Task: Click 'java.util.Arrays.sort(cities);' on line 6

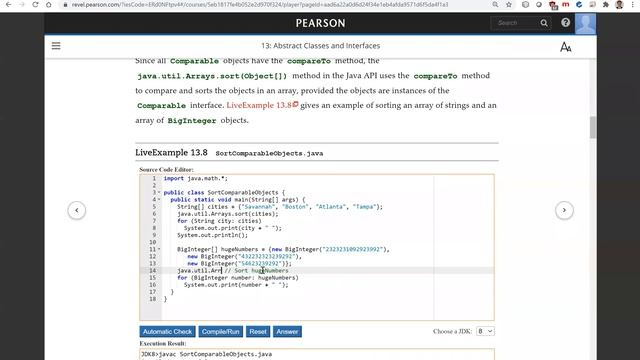Action: (228, 214)
